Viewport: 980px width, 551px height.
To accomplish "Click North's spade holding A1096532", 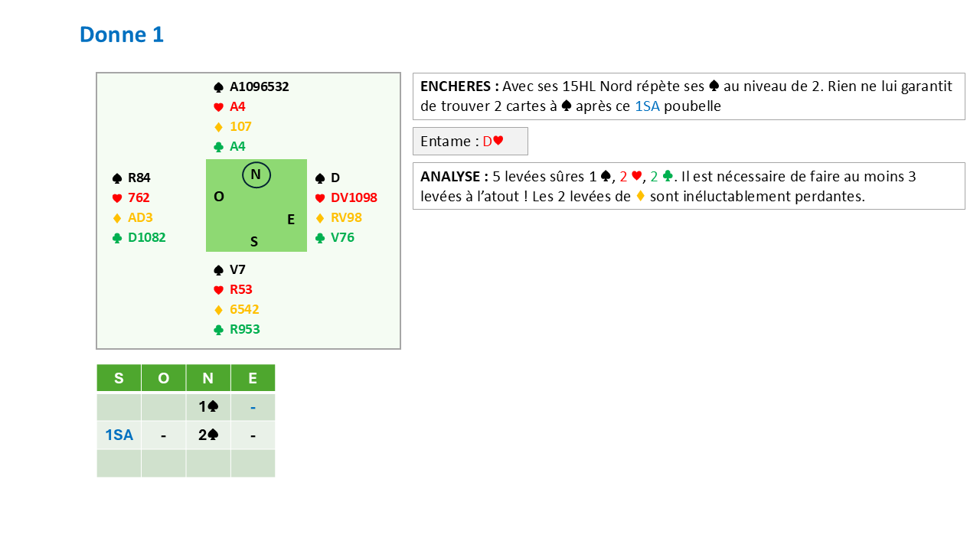I will point(259,87).
